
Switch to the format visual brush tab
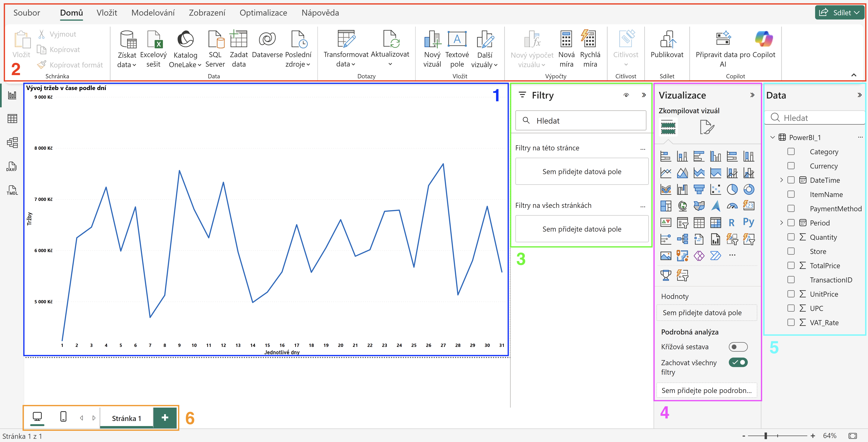point(707,127)
